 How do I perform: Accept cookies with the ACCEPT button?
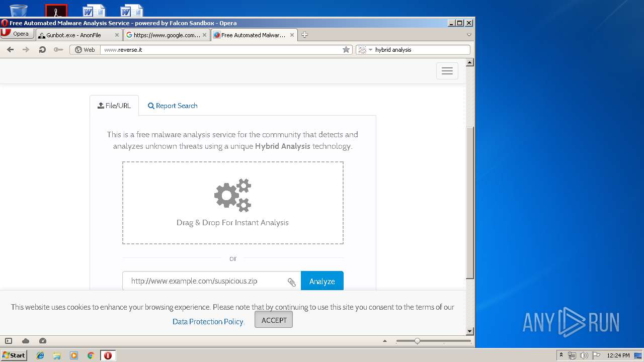pos(274,320)
